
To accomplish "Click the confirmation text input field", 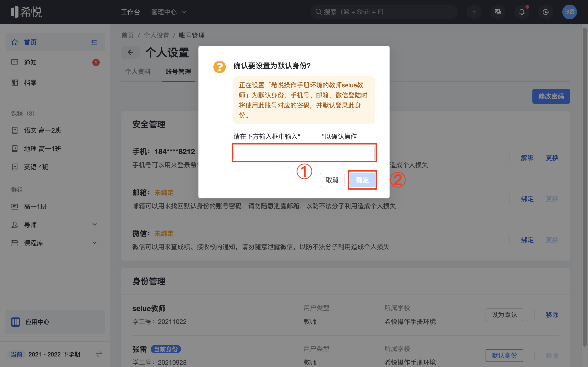I will (x=304, y=153).
